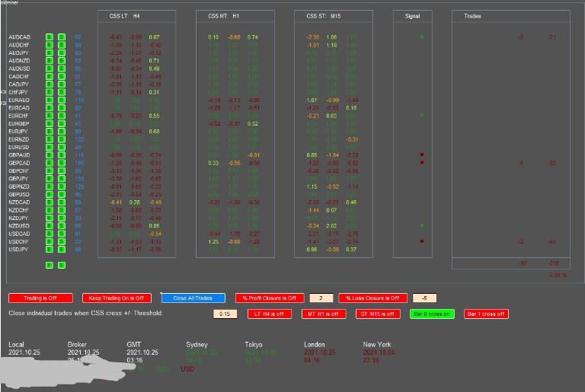Toggle the 'MT H1 is off' switch
This screenshot has width=585, height=392.
point(324,314)
